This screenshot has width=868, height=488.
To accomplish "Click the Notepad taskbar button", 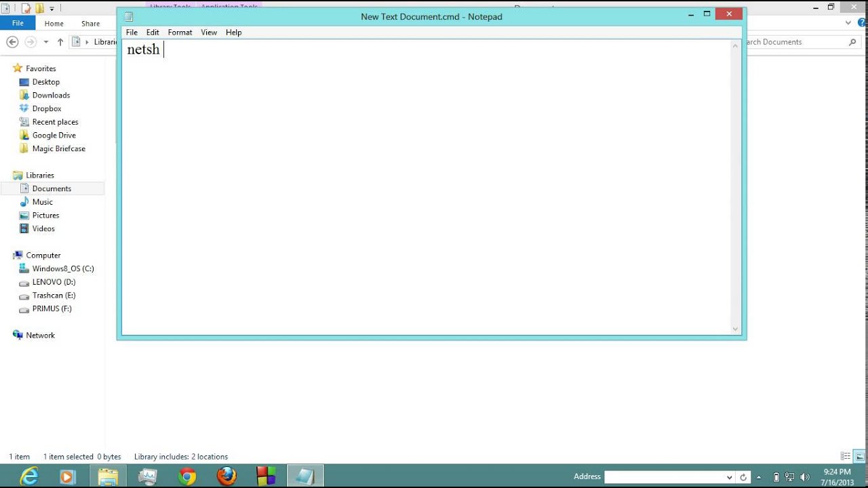I will pos(305,476).
